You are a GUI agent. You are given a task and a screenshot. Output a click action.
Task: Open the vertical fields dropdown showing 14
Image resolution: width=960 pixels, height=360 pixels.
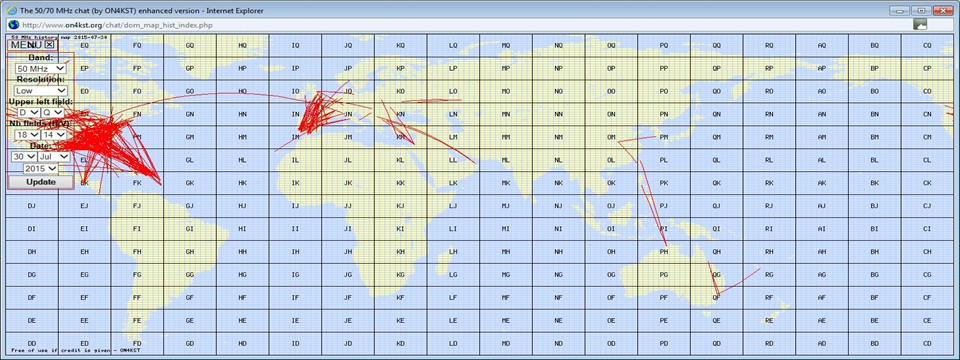[53, 135]
